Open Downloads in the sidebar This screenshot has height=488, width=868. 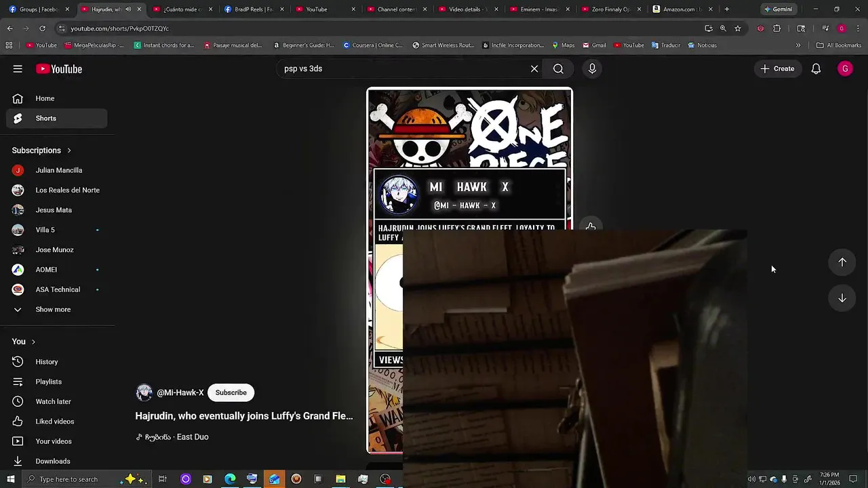57,461
